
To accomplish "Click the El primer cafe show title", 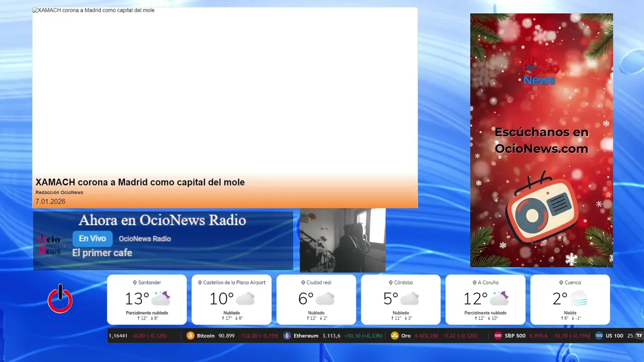I will click(x=102, y=253).
